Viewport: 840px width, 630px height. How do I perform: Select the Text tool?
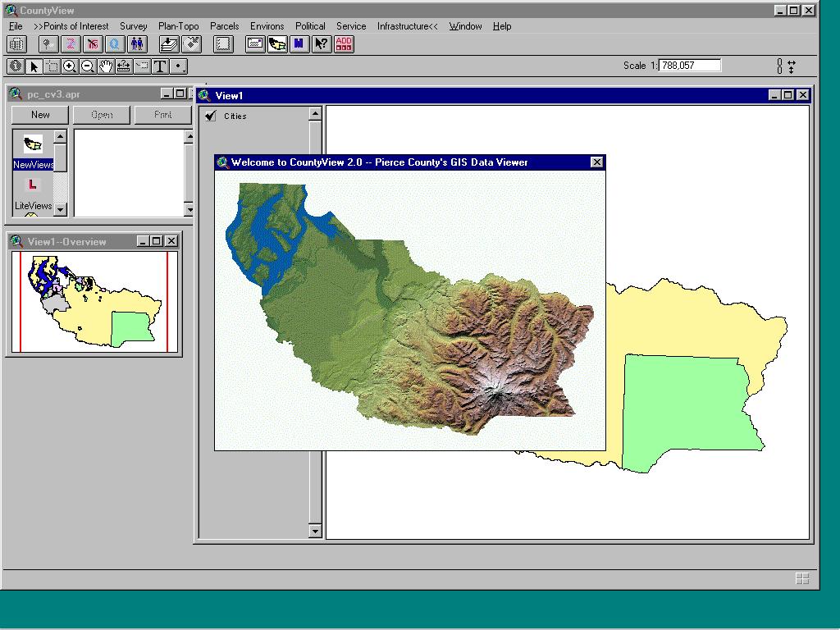(160, 66)
